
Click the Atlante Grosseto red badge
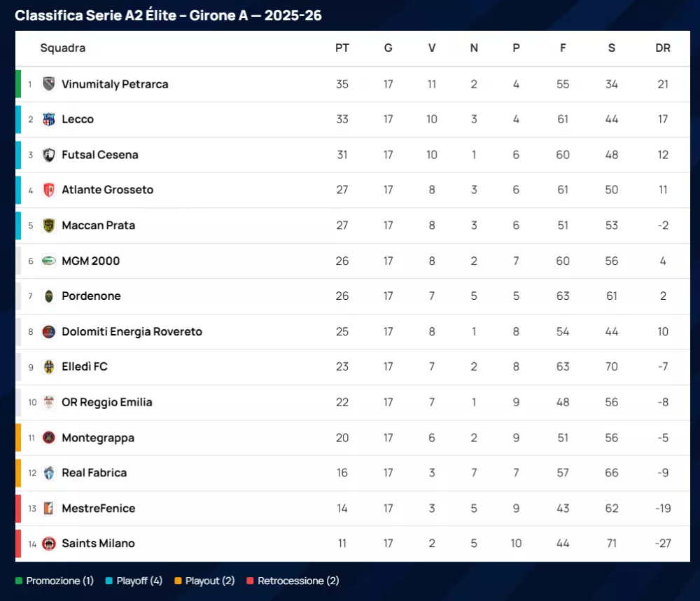48,190
